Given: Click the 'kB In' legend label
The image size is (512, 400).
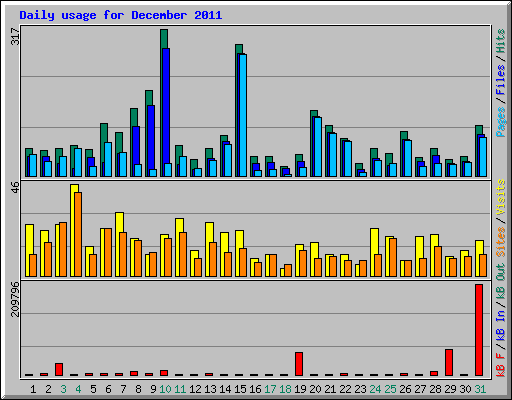Looking at the screenshot, I should point(500,325).
